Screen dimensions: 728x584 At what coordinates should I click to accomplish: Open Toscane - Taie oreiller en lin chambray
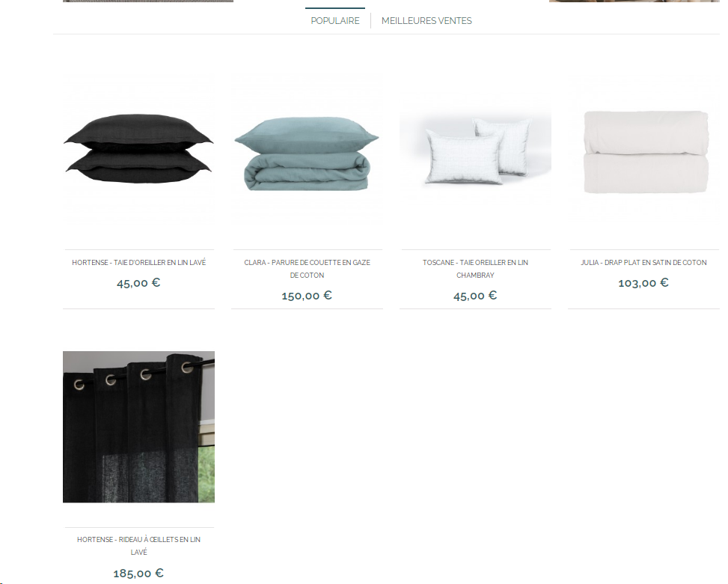click(475, 269)
